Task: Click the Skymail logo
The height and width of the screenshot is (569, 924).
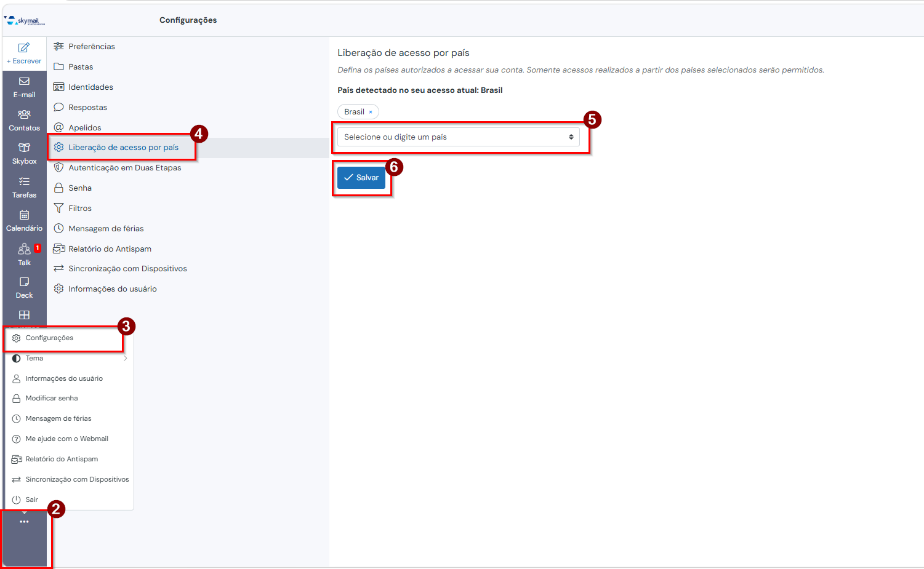Action: point(25,20)
